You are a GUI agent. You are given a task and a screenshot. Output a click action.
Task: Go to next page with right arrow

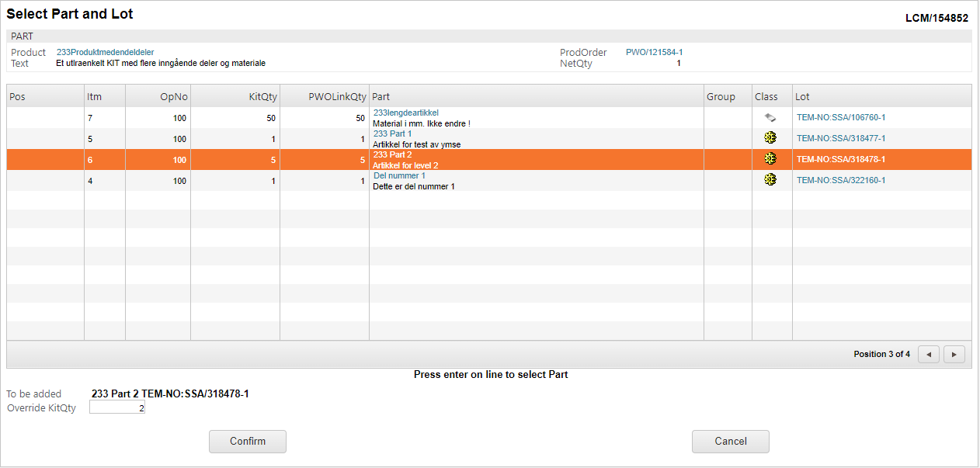tap(954, 354)
